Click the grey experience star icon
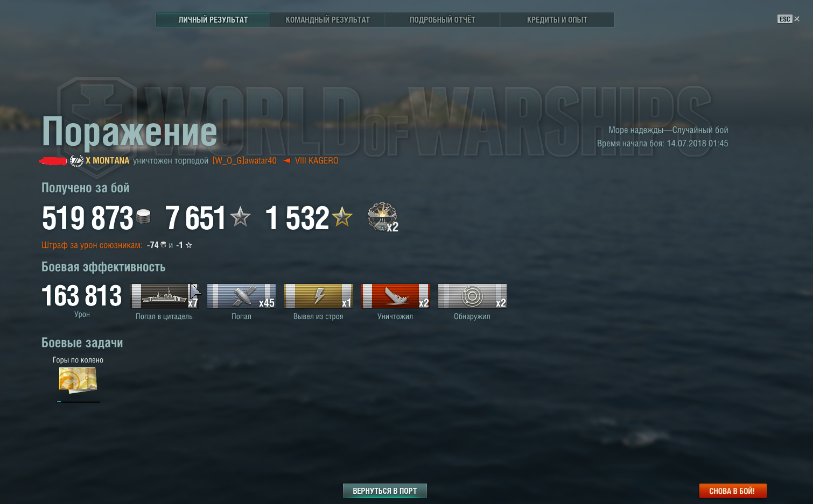Image resolution: width=813 pixels, height=504 pixels. pos(240,217)
